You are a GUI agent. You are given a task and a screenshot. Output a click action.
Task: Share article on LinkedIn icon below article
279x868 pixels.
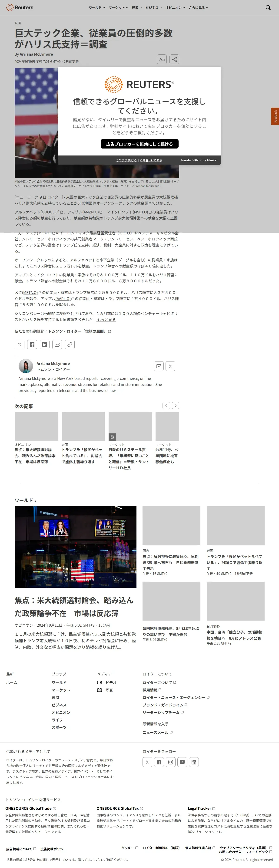point(44,344)
